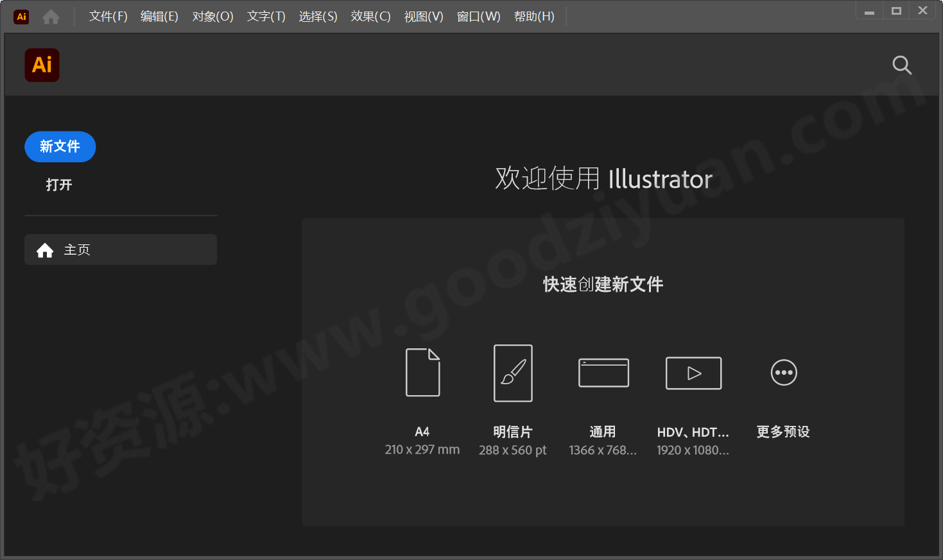
Task: Click the 1366 x 768 preset label
Action: [x=603, y=450]
